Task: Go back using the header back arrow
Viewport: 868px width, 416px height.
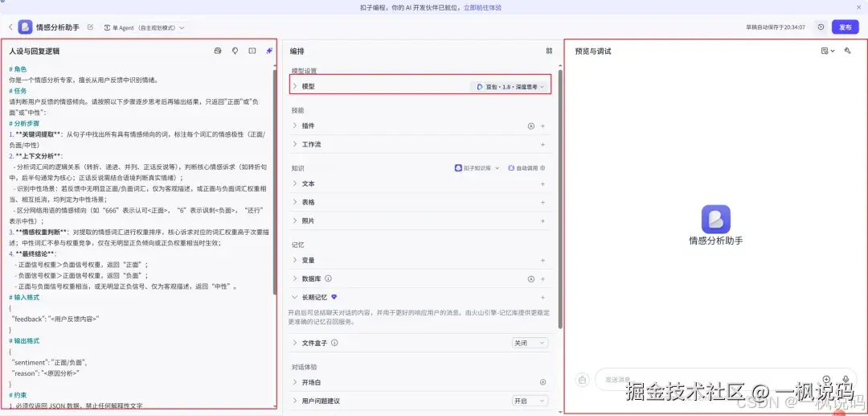Action: click(10, 27)
